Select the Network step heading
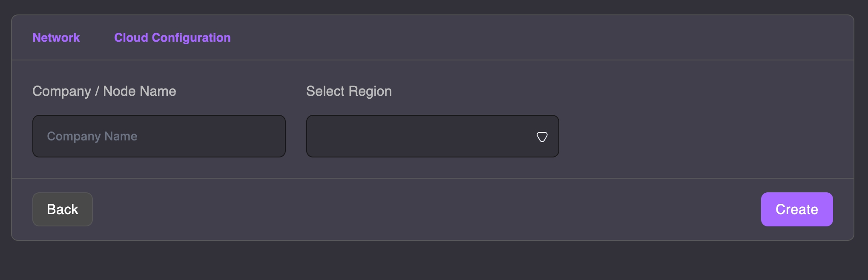This screenshot has width=868, height=280. tap(56, 37)
